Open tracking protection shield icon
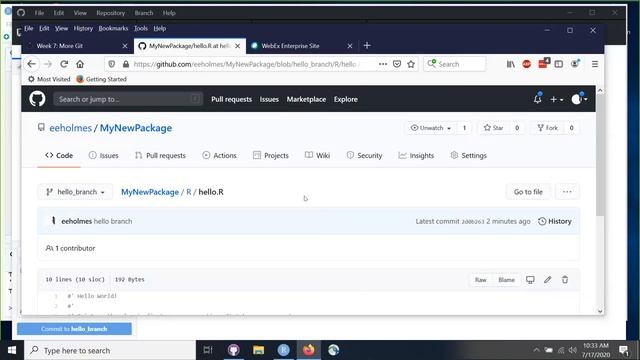The height and width of the screenshot is (360, 640). [112, 64]
